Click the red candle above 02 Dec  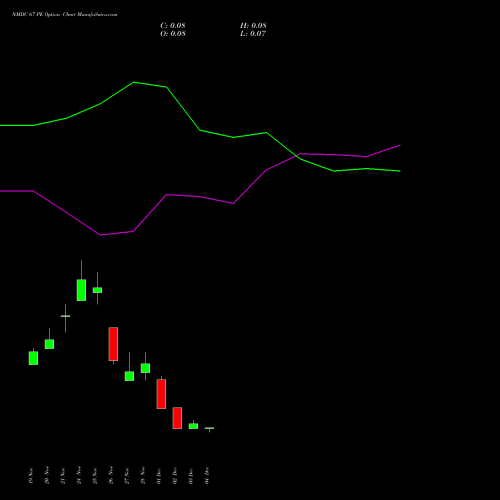tap(177, 418)
